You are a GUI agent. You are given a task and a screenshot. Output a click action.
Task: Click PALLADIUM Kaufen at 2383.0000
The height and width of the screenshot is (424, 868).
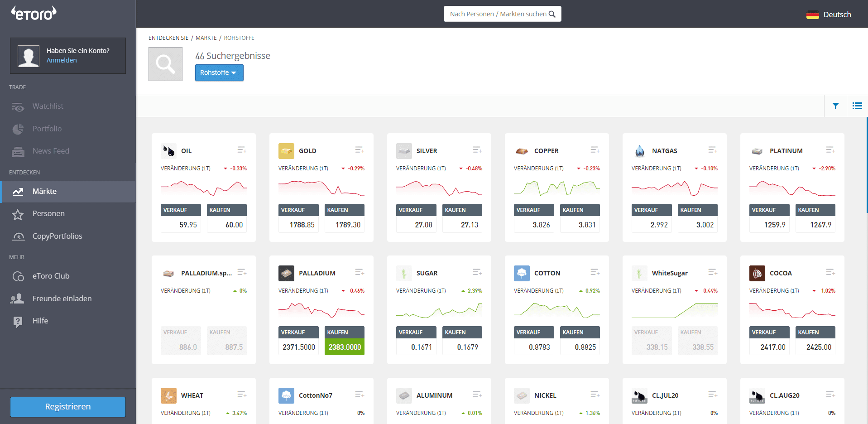click(345, 341)
